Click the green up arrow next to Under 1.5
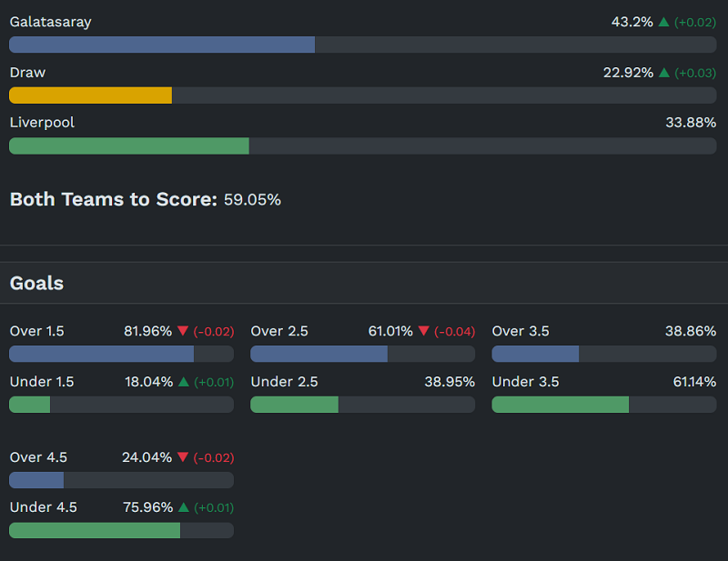 click(x=183, y=382)
